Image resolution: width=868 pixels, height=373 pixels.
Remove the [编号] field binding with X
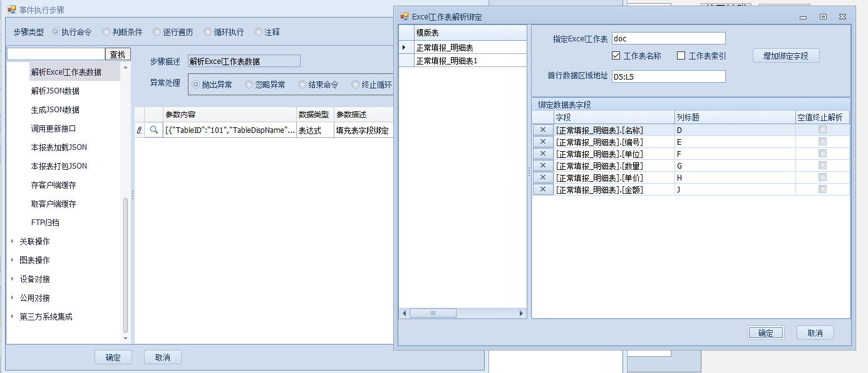[542, 142]
